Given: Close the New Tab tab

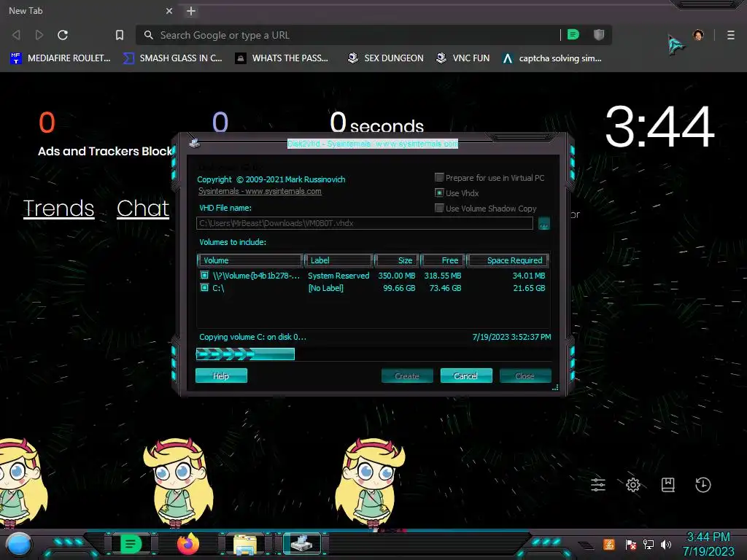Looking at the screenshot, I should tap(169, 11).
